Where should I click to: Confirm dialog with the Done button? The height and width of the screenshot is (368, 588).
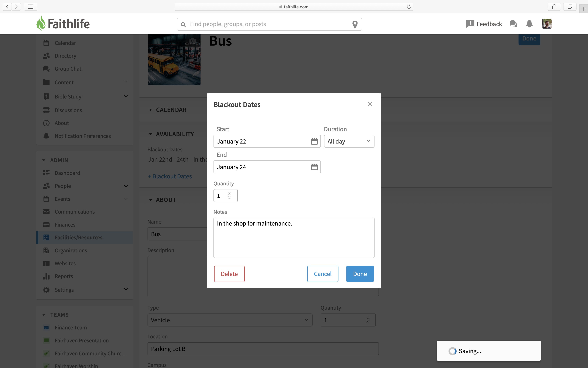click(360, 274)
